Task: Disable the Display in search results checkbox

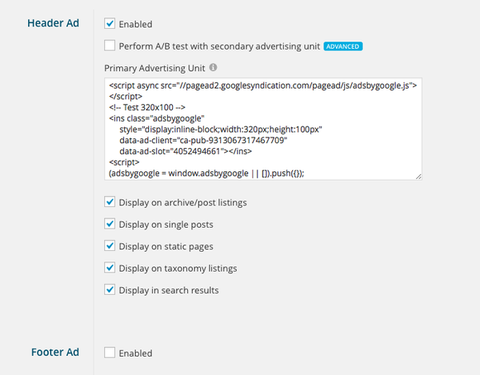Action: [x=110, y=289]
